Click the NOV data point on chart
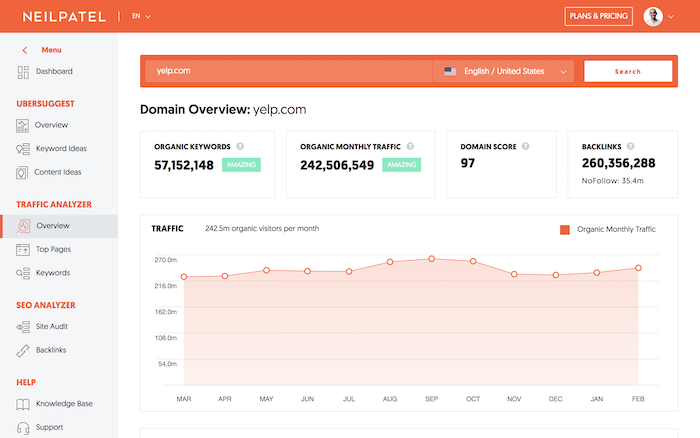The image size is (700, 438). pyautogui.click(x=514, y=274)
